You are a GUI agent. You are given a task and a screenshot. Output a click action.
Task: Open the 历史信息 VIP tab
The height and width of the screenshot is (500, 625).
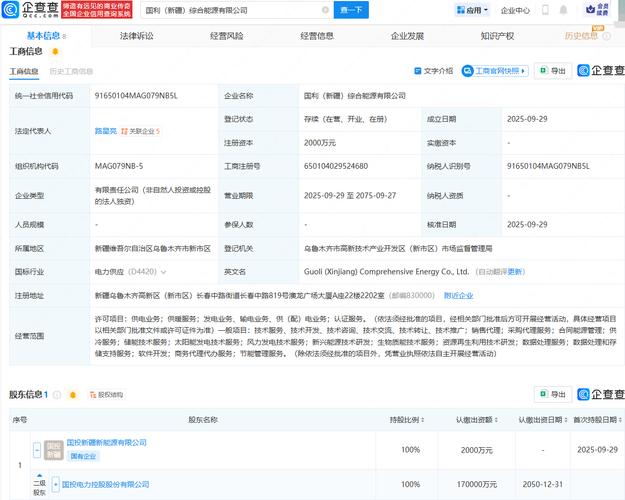pyautogui.click(x=581, y=36)
